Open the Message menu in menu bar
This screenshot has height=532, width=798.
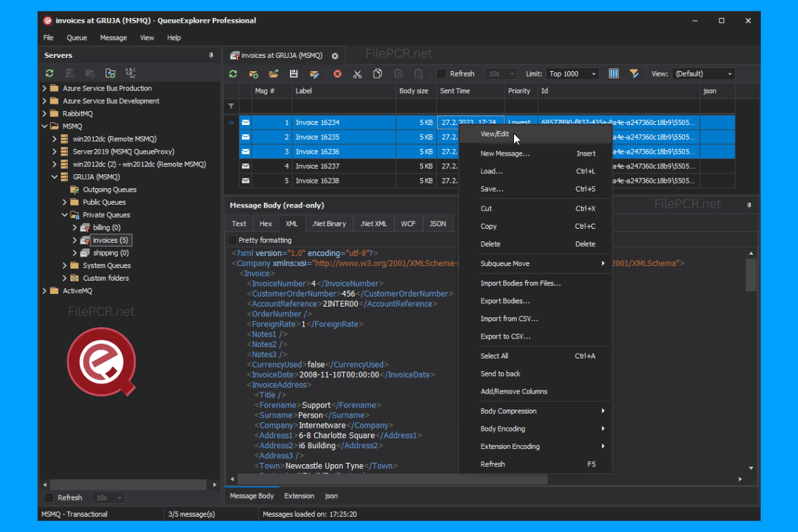coord(114,38)
